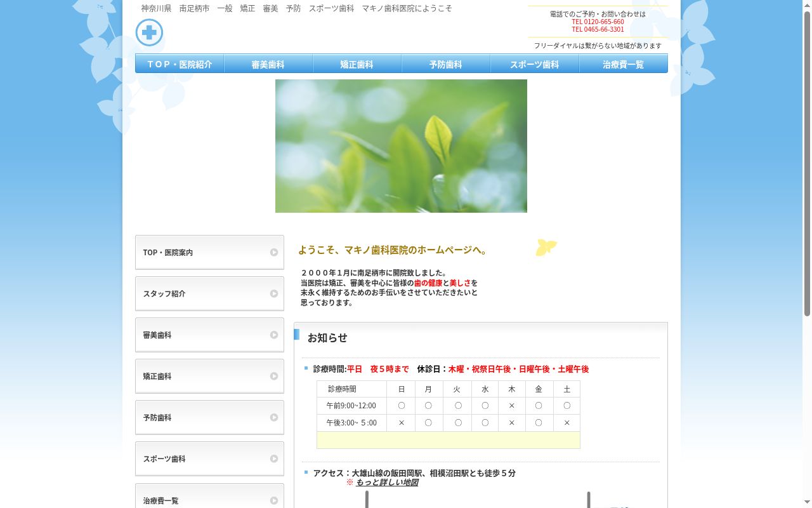Click the 午前9:00~12:00 table row label
Screen dimensions: 812x508
(x=351, y=406)
